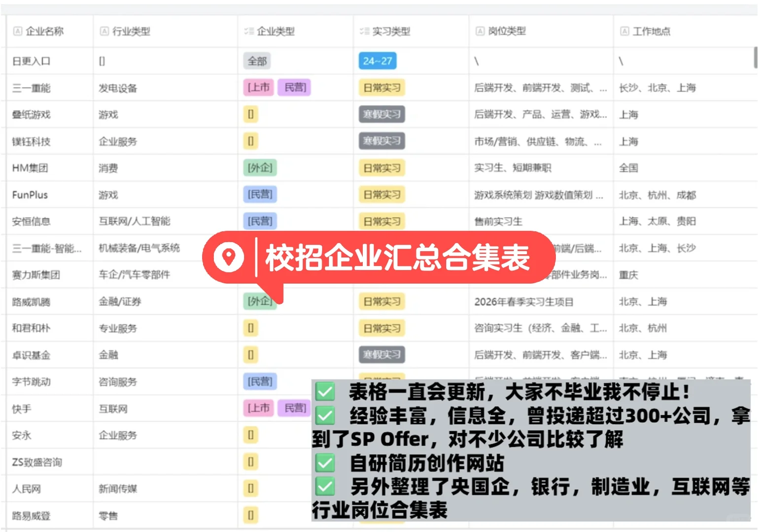
Task: Click the 互联网/人工智能 industry cell
Action: click(165, 221)
